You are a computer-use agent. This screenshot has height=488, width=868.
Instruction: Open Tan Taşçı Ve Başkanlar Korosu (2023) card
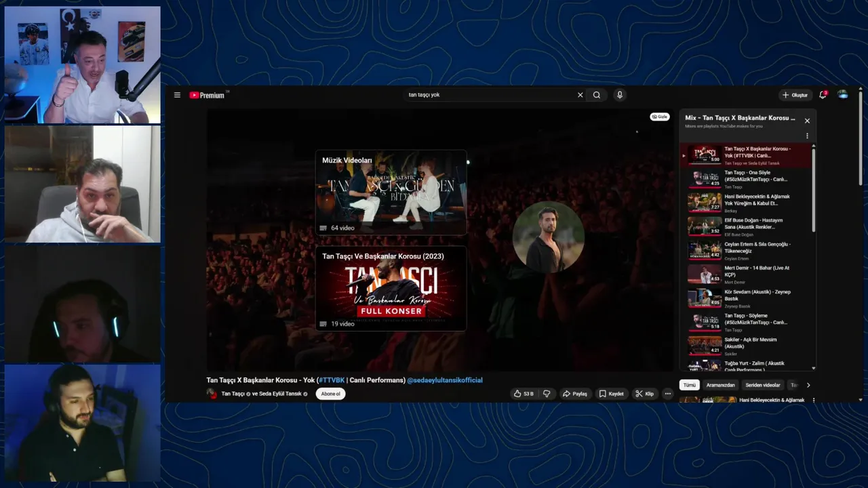click(391, 289)
